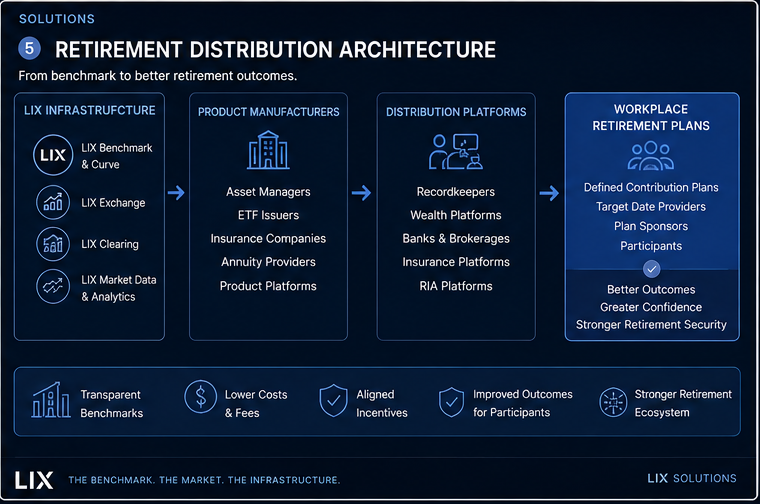Click the Retirement Distribution Architecture title
The image size is (760, 504).
(275, 49)
